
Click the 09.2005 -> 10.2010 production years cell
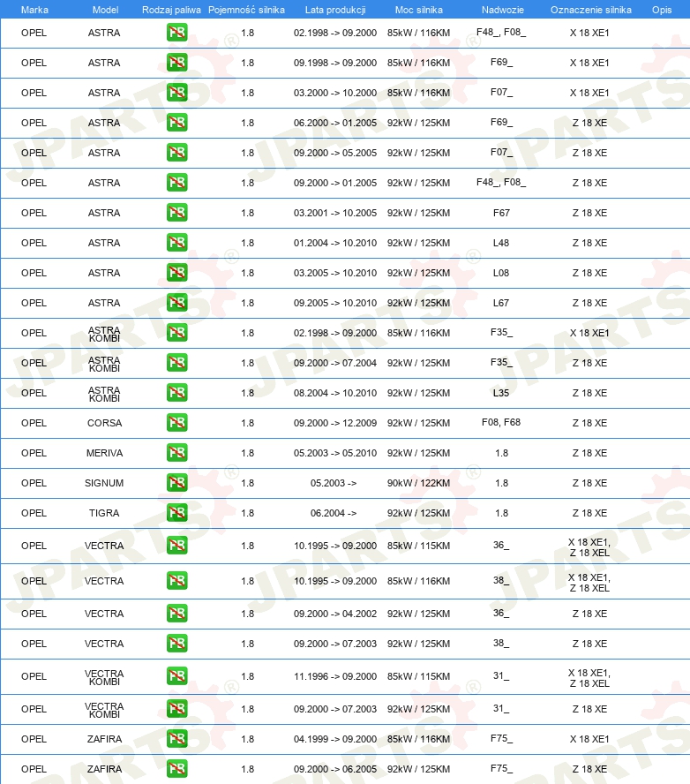(x=335, y=303)
